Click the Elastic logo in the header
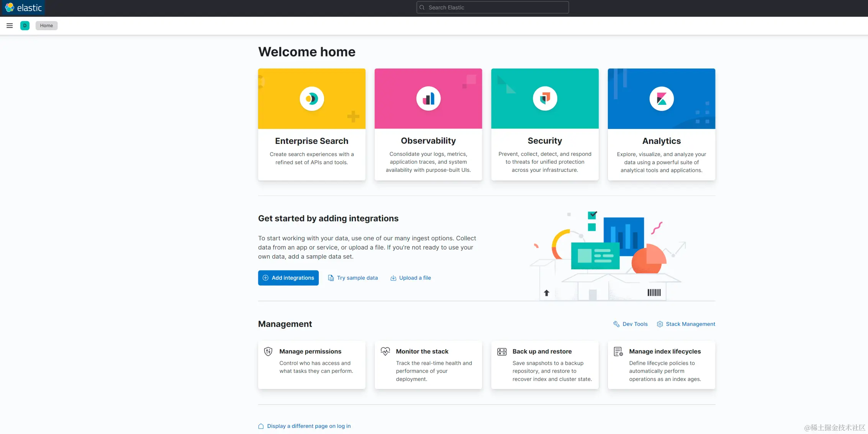 (x=23, y=8)
